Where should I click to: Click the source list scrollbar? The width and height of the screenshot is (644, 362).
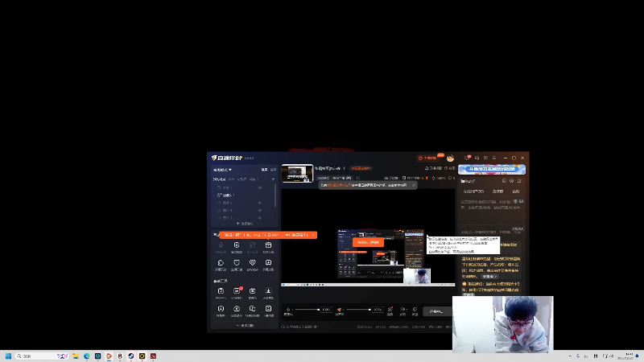pos(275,195)
